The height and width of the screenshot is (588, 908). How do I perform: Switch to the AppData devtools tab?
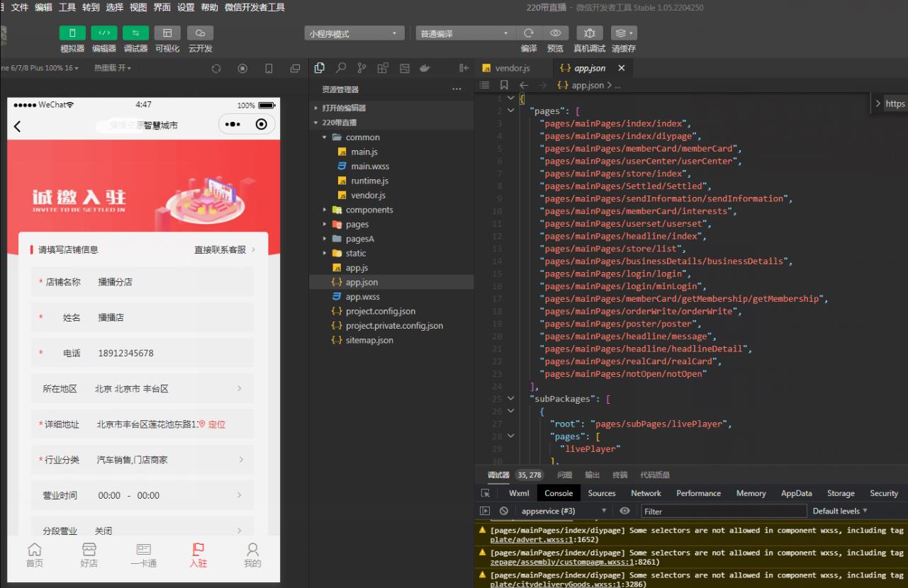pyautogui.click(x=797, y=493)
